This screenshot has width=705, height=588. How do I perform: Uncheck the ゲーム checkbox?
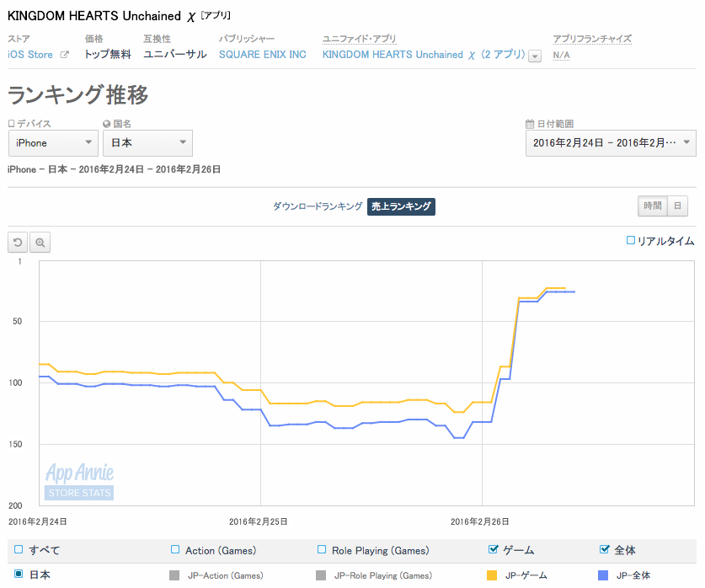click(494, 549)
